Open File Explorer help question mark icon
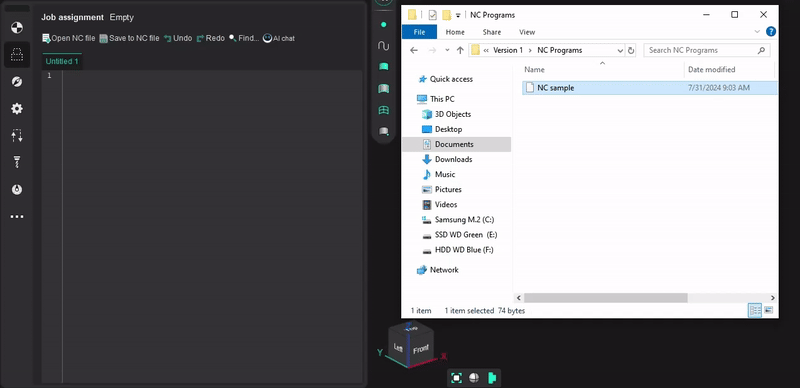Image resolution: width=800 pixels, height=388 pixels. point(771,32)
